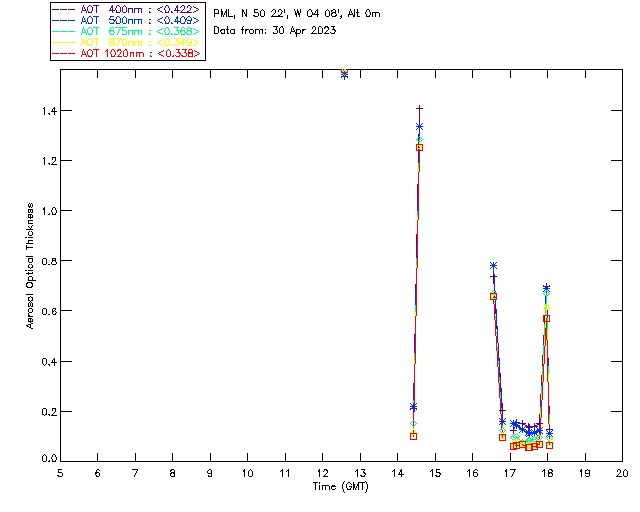Click the x-axis label 12

pyautogui.click(x=322, y=473)
